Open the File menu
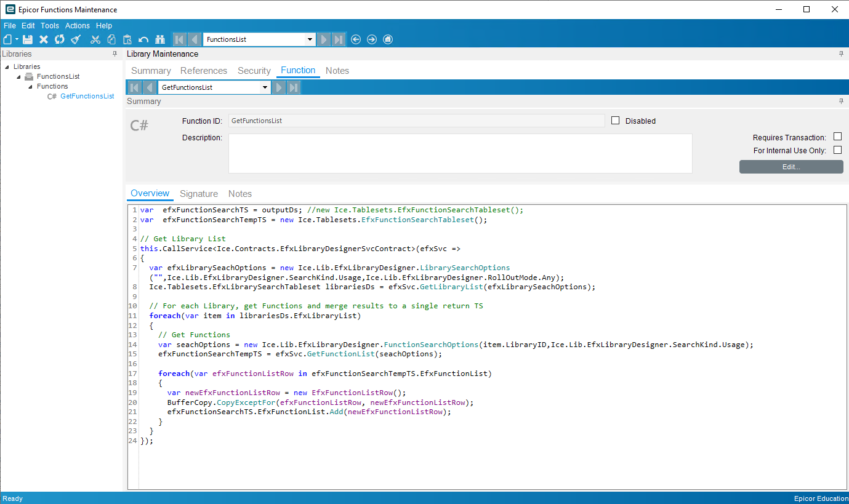The height and width of the screenshot is (504, 849). click(10, 26)
